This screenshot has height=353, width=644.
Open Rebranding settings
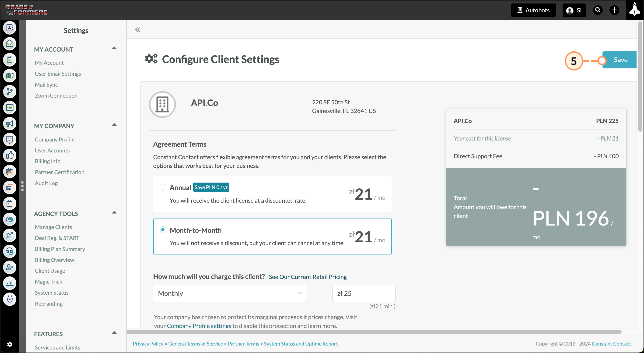coord(49,304)
